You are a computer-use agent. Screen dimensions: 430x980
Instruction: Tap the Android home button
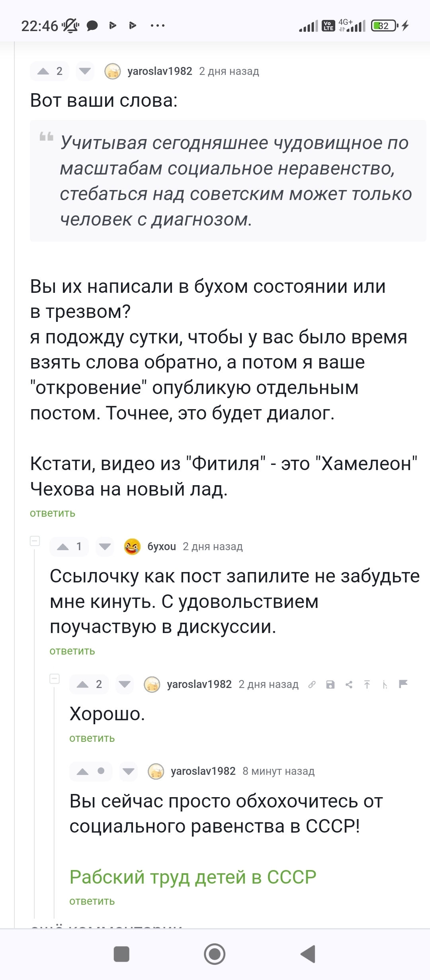click(x=215, y=954)
